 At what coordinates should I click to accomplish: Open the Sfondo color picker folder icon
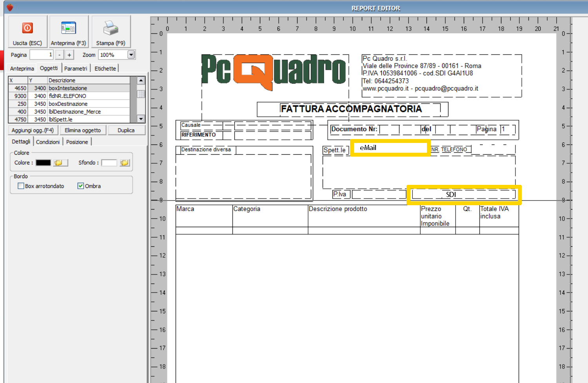pyautogui.click(x=125, y=163)
